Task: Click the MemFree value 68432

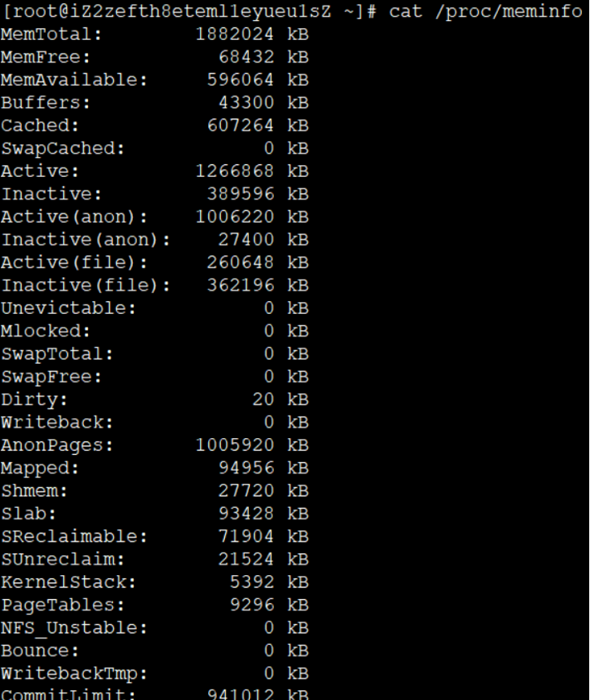Action: pos(247,58)
